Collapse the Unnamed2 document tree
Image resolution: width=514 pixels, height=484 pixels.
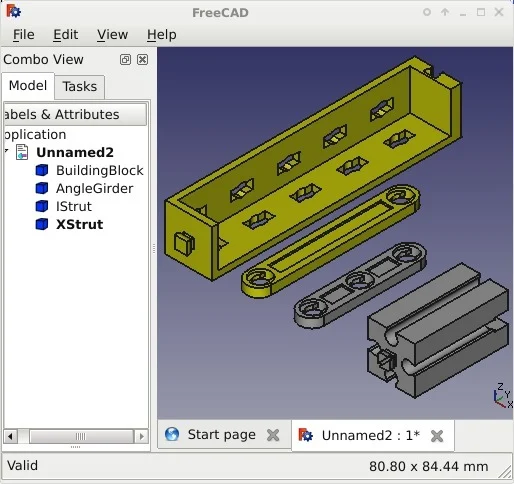tap(7, 151)
